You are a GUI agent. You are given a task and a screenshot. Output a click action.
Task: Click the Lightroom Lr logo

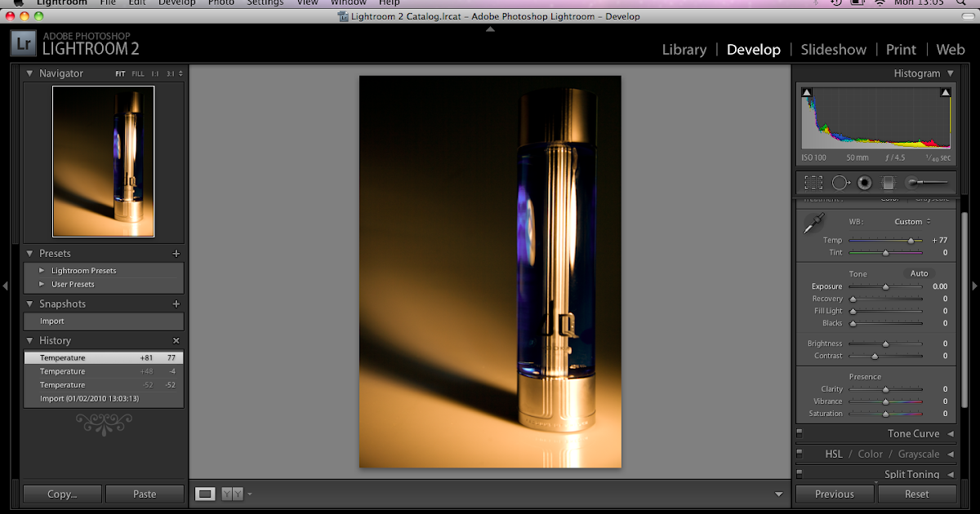(23, 43)
